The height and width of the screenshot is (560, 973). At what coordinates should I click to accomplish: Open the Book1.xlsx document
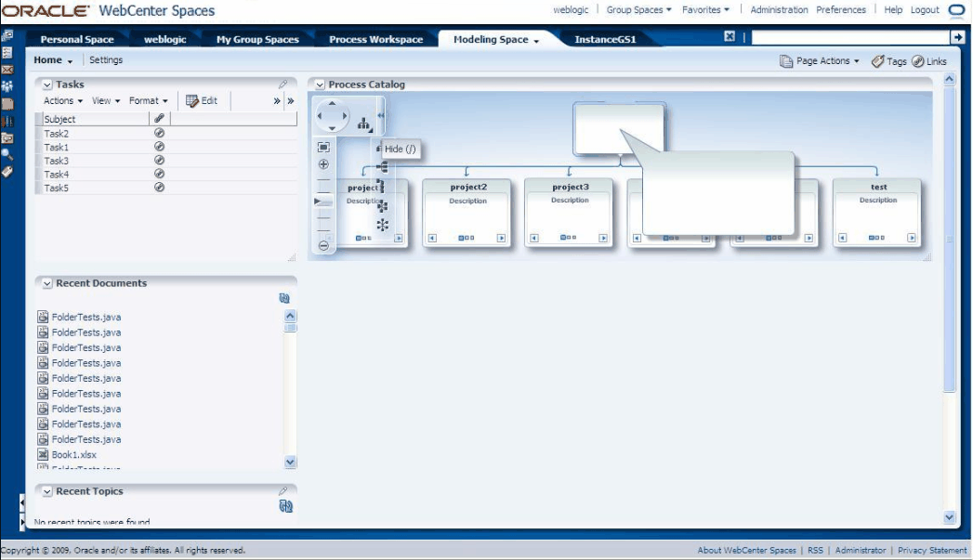73,454
